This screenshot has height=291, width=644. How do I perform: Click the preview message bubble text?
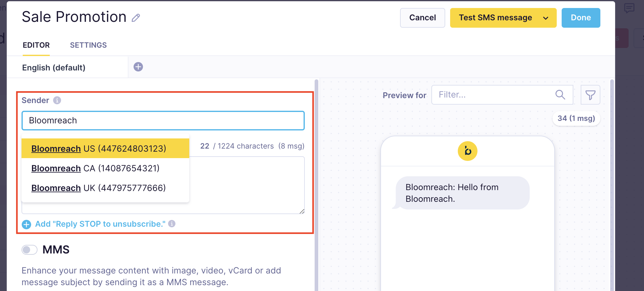pyautogui.click(x=452, y=193)
